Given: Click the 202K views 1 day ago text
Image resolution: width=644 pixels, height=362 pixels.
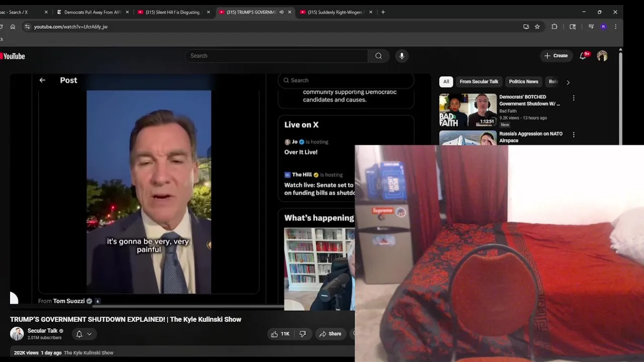Looking at the screenshot, I should pos(38,353).
